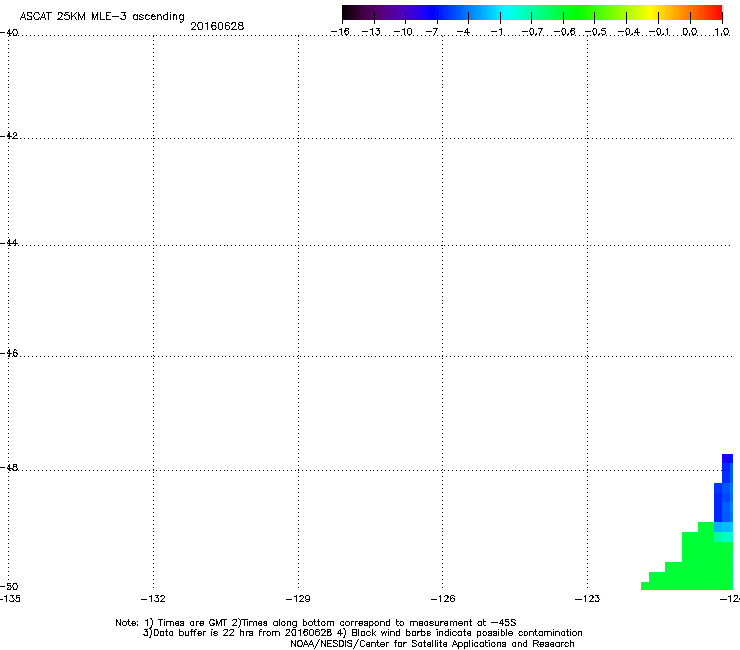Image resolution: width=740 pixels, height=650 pixels.
Task: Click the latitude label -42
Action: [x=9, y=135]
